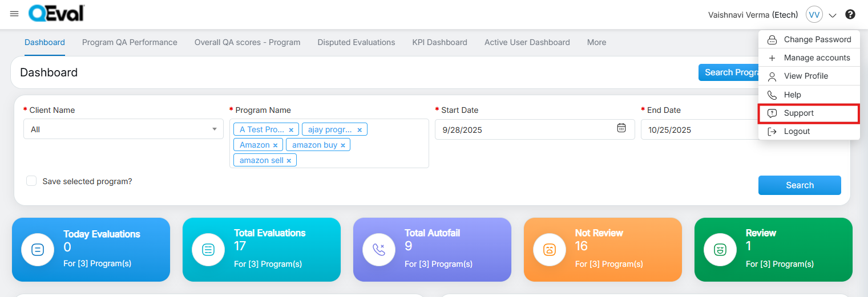Open the hamburger navigation menu
This screenshot has height=297, width=868.
pyautogui.click(x=14, y=14)
